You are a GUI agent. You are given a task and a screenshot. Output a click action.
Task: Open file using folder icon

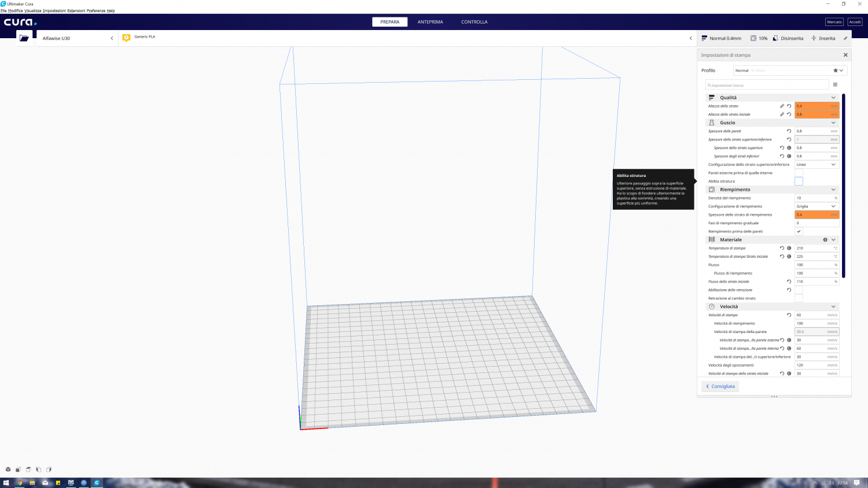(24, 38)
